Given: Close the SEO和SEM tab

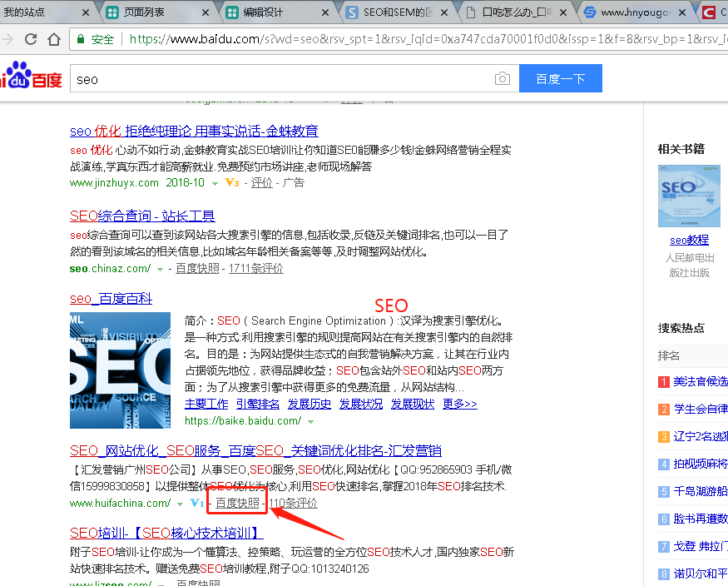Looking at the screenshot, I should tap(443, 12).
